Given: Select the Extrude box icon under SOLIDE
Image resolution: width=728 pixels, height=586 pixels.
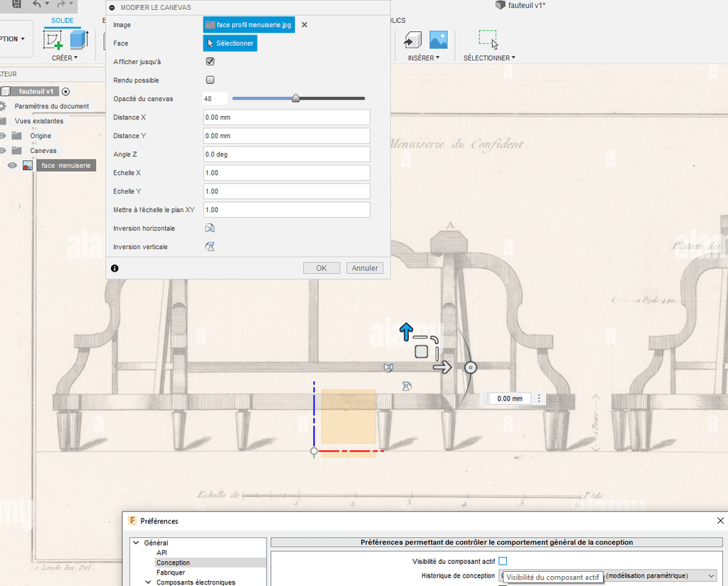Looking at the screenshot, I should (x=79, y=39).
